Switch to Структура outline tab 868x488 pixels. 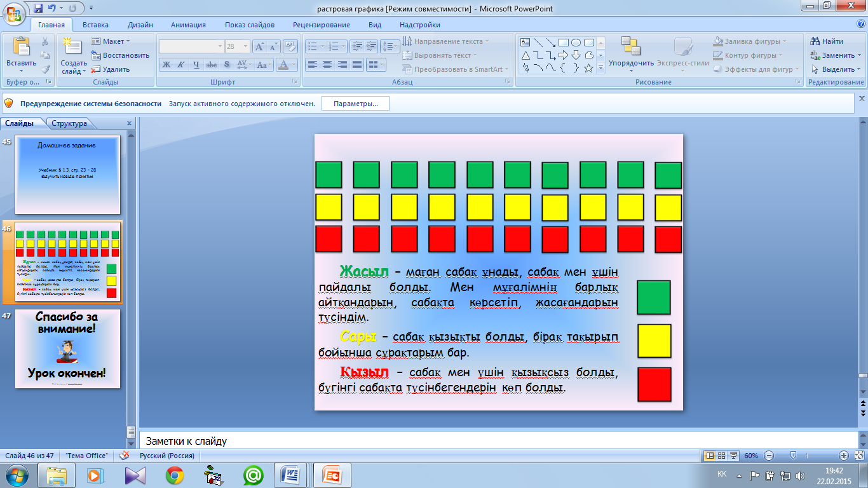coord(69,123)
